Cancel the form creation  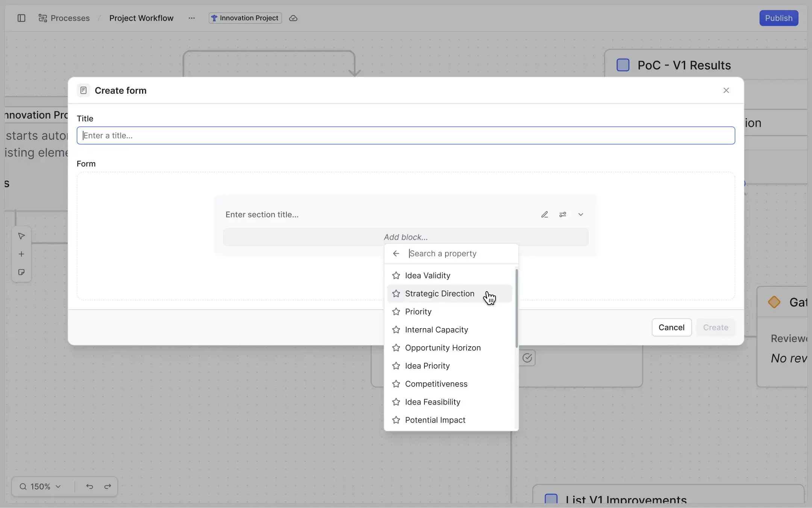tap(671, 327)
